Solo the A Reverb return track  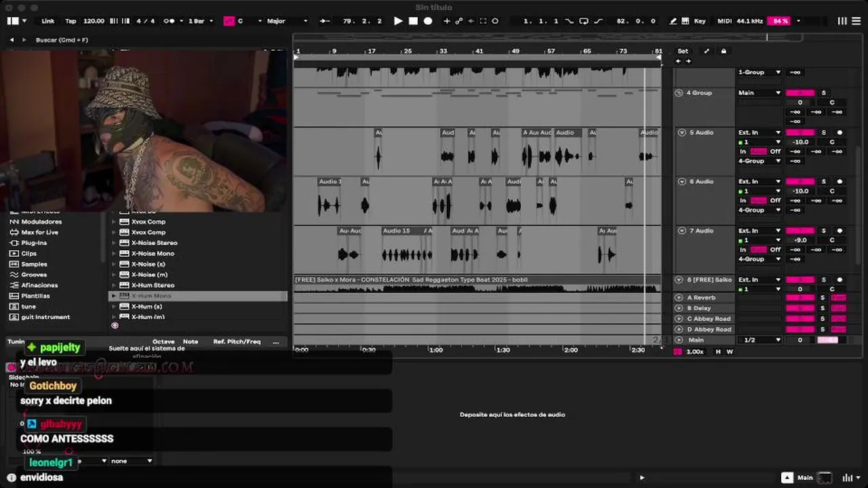(x=824, y=298)
